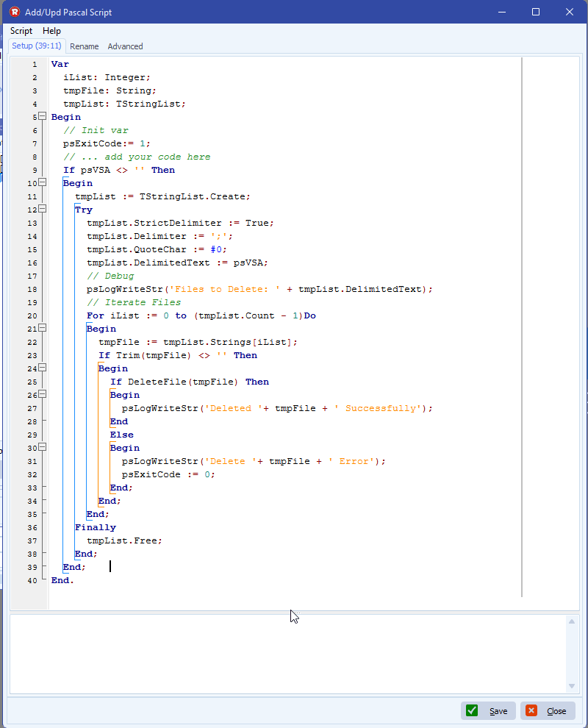Click 'tmpList.DelimitedText := psVSA;' line
Viewport: 588px width, 728px height.
click(x=177, y=263)
